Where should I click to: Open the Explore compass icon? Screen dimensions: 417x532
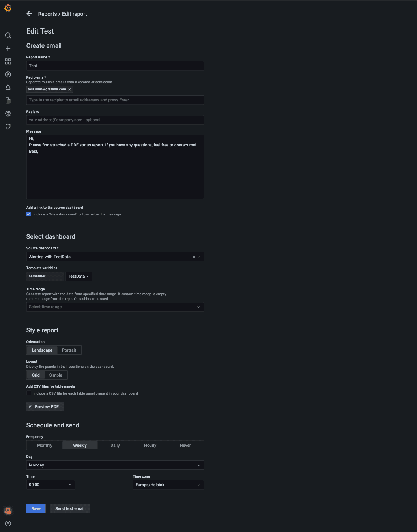(x=8, y=75)
